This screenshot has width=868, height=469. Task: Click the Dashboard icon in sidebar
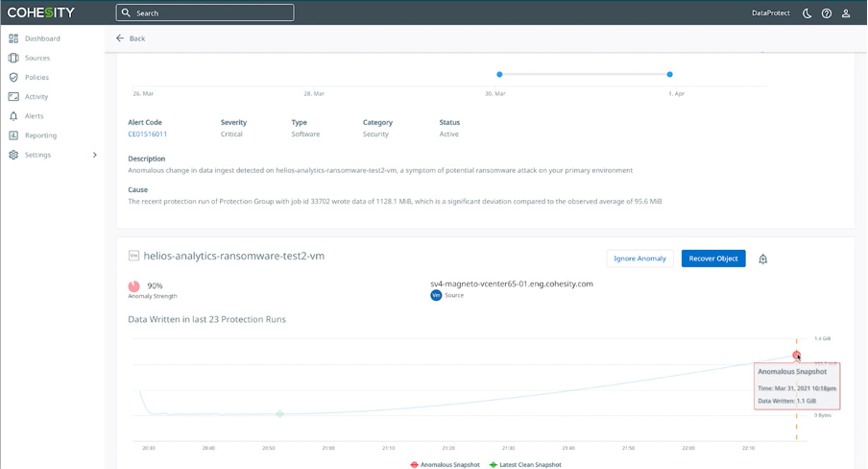(13, 38)
